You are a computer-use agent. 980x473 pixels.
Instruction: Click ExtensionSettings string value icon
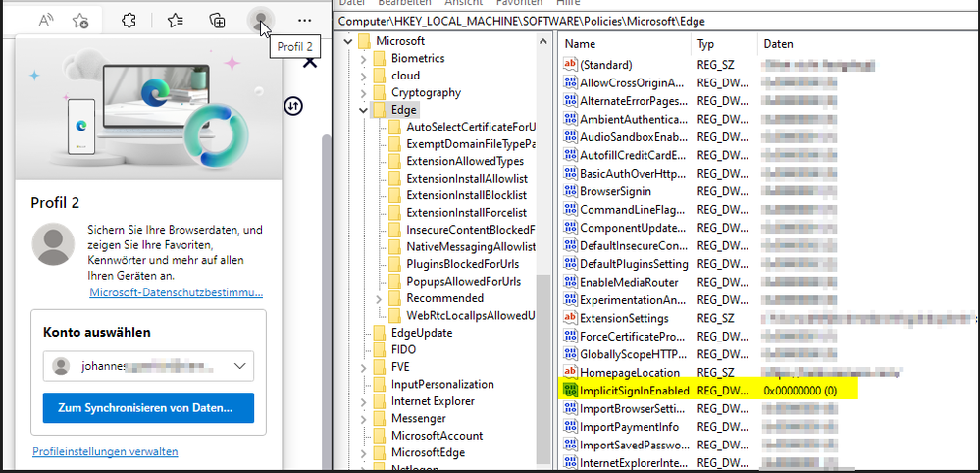pyautogui.click(x=570, y=318)
